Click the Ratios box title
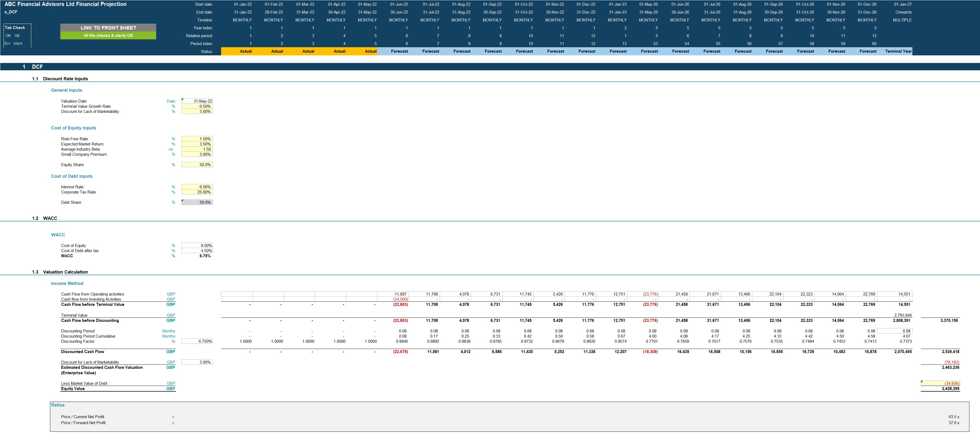The image size is (980, 438). pyautogui.click(x=58, y=405)
